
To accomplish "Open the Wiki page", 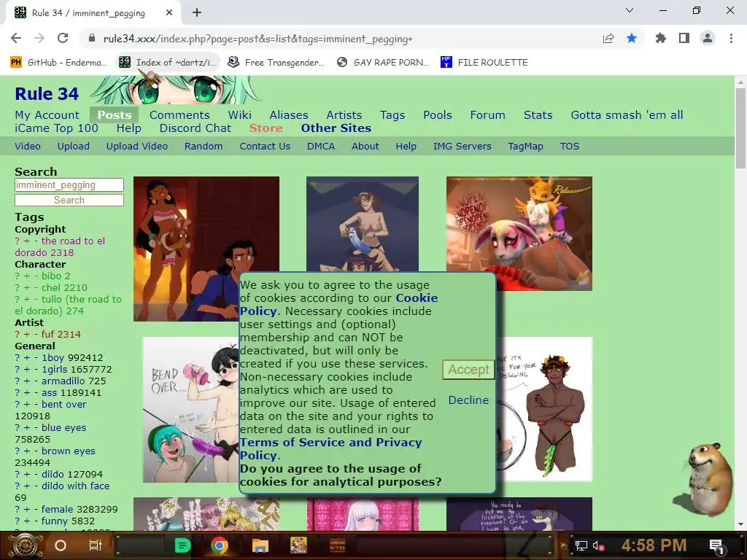I will [x=239, y=115].
